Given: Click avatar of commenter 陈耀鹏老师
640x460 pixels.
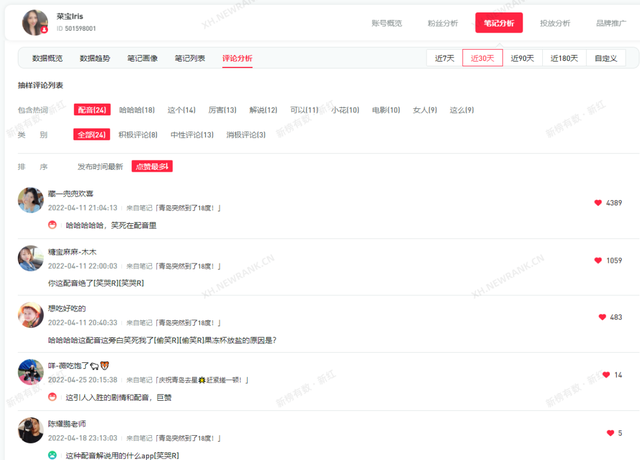Looking at the screenshot, I should click(x=31, y=430).
